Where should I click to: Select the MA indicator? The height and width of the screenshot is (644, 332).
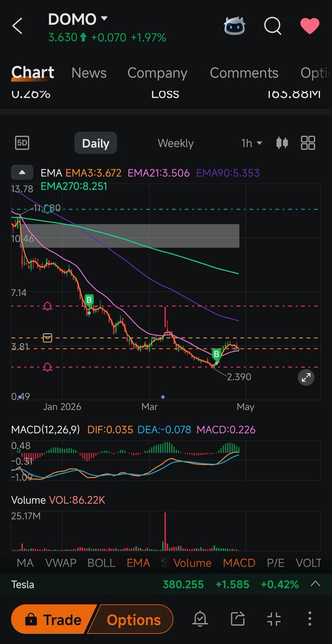point(25,562)
